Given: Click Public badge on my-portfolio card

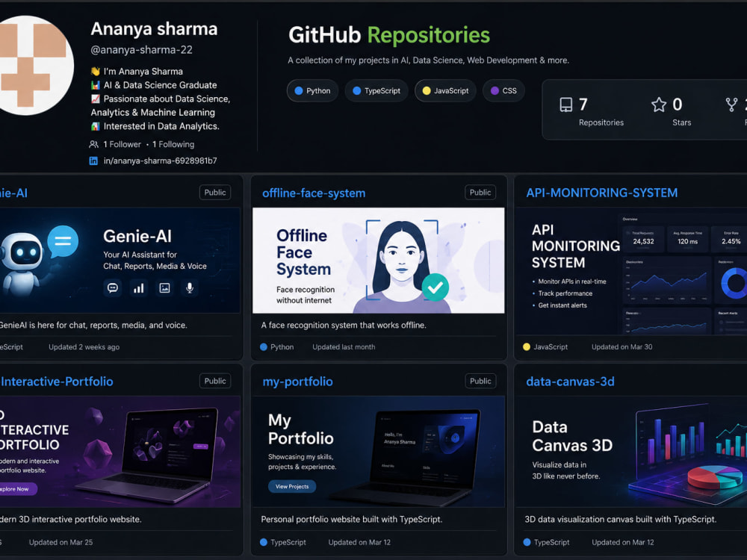Looking at the screenshot, I should [x=480, y=381].
